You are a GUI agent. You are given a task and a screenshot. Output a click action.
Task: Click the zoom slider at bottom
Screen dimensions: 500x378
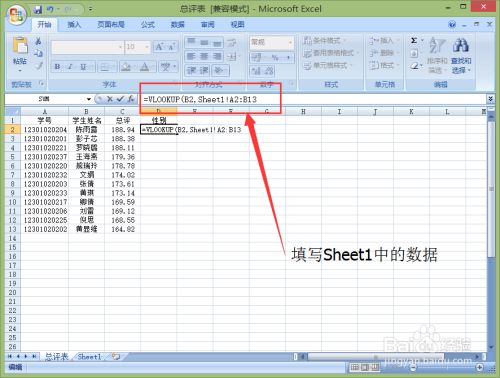point(446,367)
